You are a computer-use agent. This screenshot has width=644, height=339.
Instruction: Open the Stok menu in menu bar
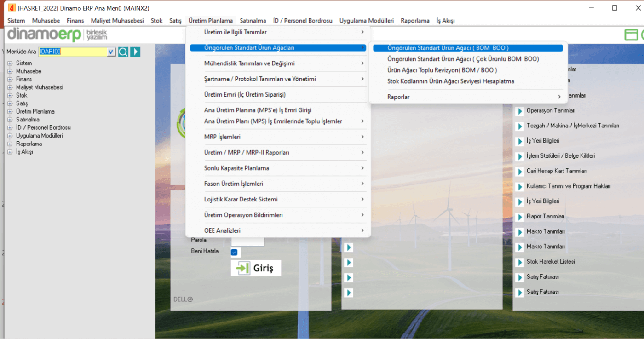tap(157, 21)
